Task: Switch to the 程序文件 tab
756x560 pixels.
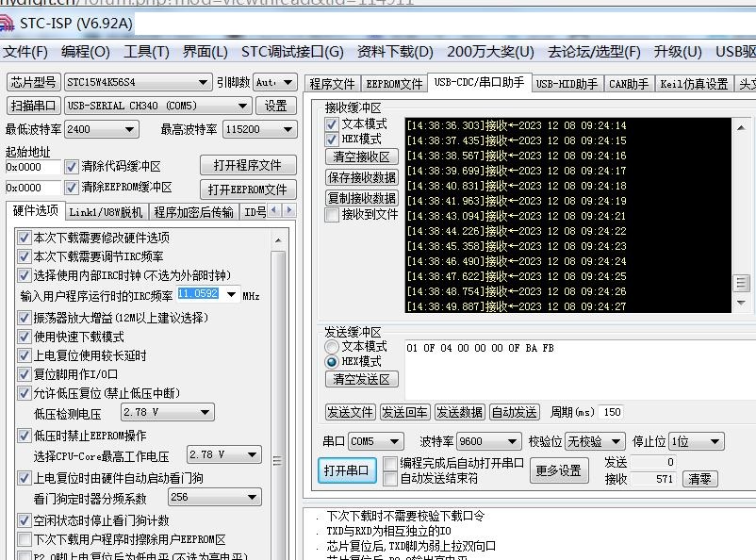Action: [332, 84]
